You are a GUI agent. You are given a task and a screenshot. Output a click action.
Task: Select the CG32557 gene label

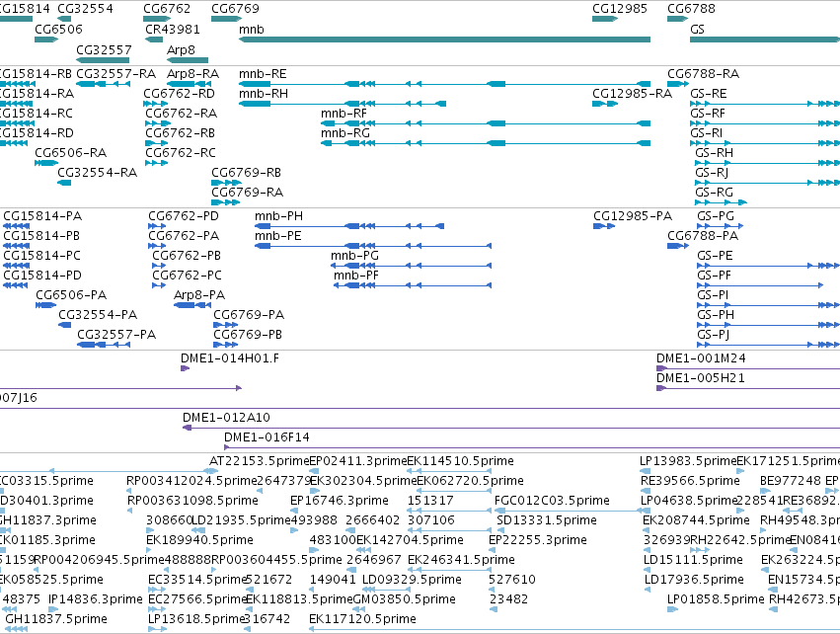point(104,49)
